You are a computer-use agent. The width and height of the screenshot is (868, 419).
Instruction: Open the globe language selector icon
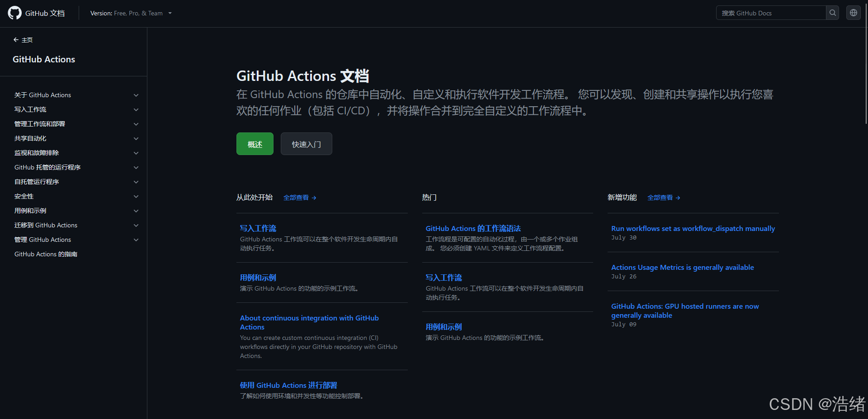pos(853,13)
